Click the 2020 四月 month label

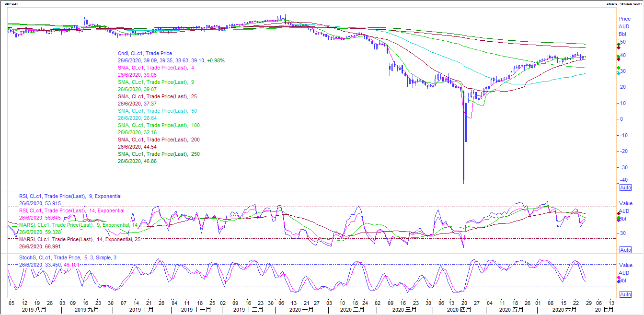pos(459,310)
